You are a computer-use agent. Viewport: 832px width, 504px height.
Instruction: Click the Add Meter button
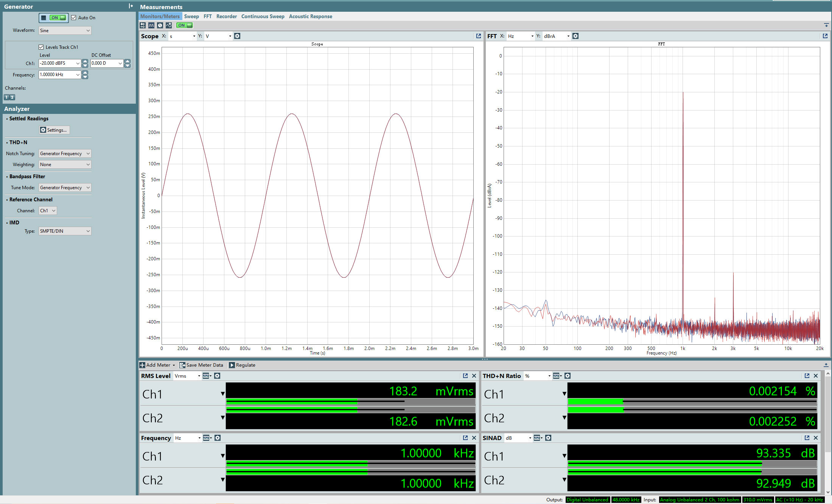[158, 365]
